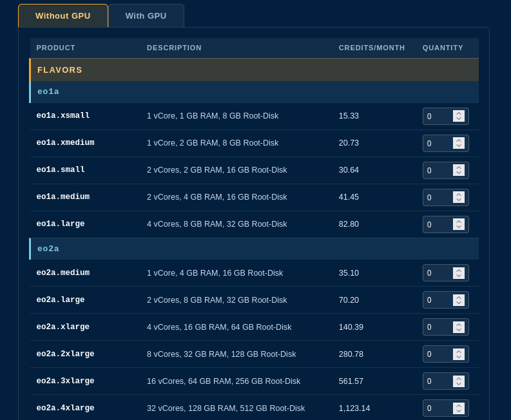Click the eo2a.medium quantity field
The height and width of the screenshot is (420, 511).
click(x=445, y=272)
